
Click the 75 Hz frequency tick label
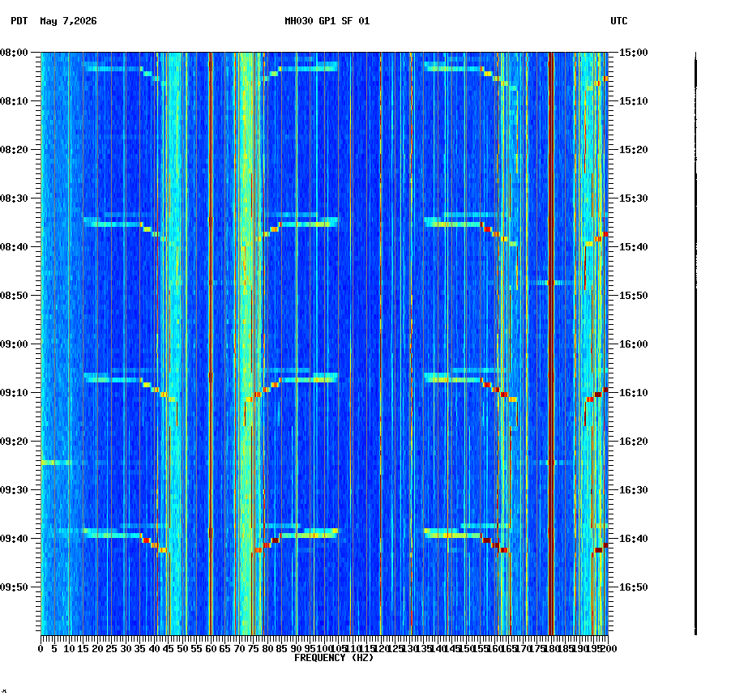tap(253, 649)
